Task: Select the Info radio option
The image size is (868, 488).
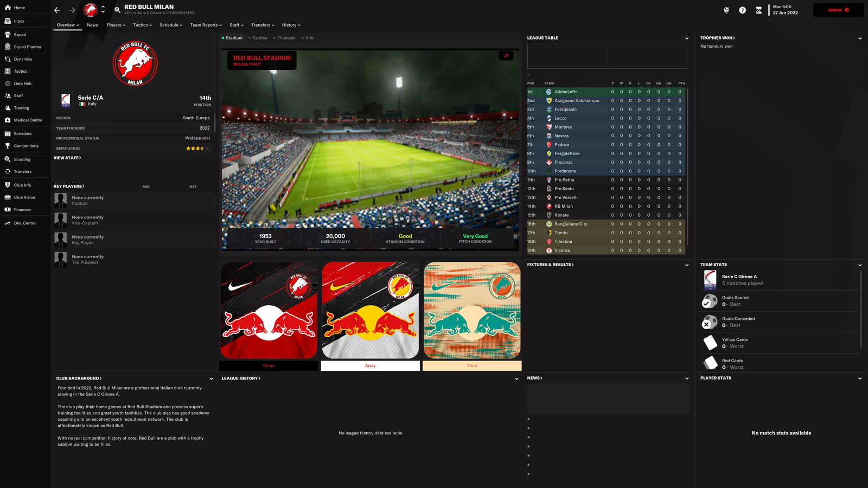Action: coord(308,38)
